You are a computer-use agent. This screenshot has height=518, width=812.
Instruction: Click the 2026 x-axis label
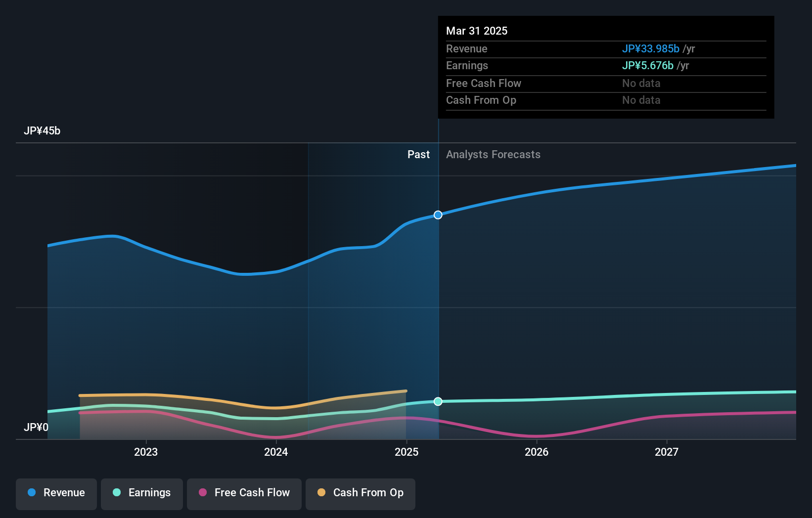tap(537, 452)
